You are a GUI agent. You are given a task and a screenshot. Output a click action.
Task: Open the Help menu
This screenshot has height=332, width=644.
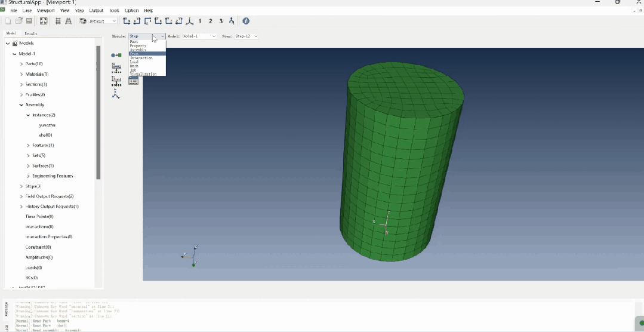coord(148,10)
